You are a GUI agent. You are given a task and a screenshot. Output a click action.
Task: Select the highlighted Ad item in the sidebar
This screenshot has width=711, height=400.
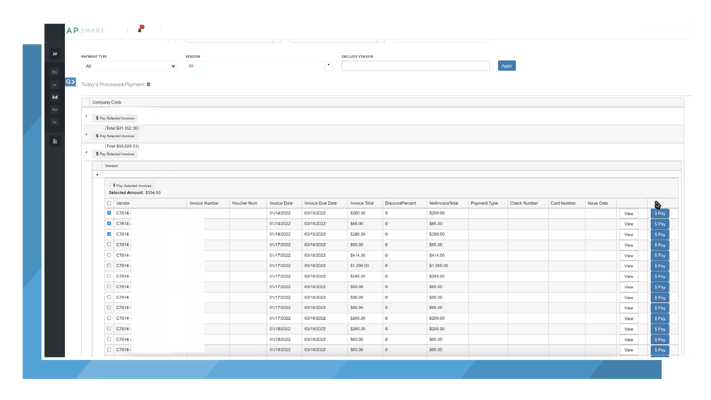point(55,97)
